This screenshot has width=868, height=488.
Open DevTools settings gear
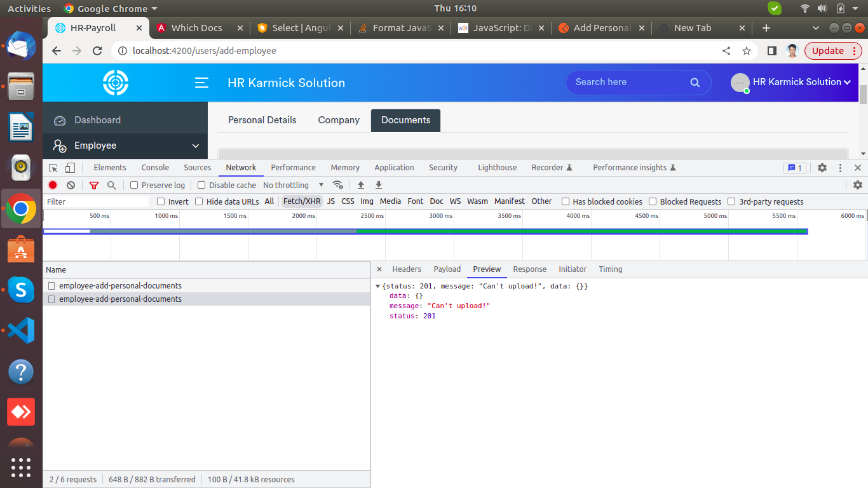click(822, 168)
